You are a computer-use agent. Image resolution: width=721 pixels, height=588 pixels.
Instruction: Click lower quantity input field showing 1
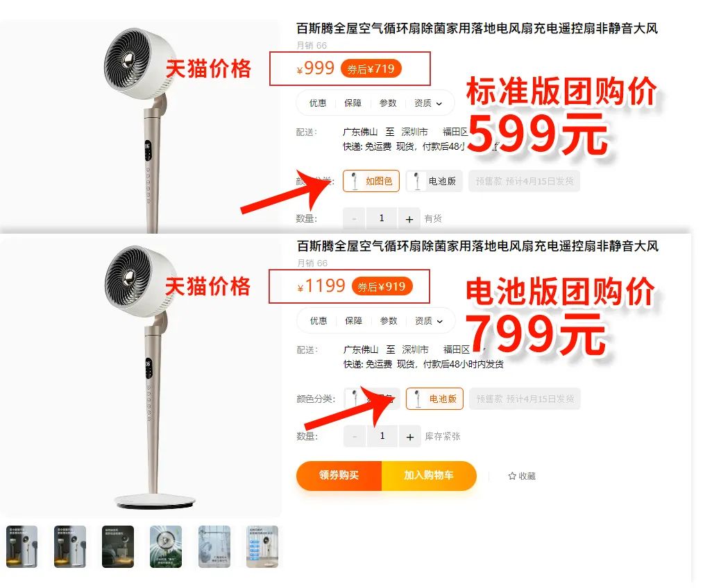tap(382, 436)
